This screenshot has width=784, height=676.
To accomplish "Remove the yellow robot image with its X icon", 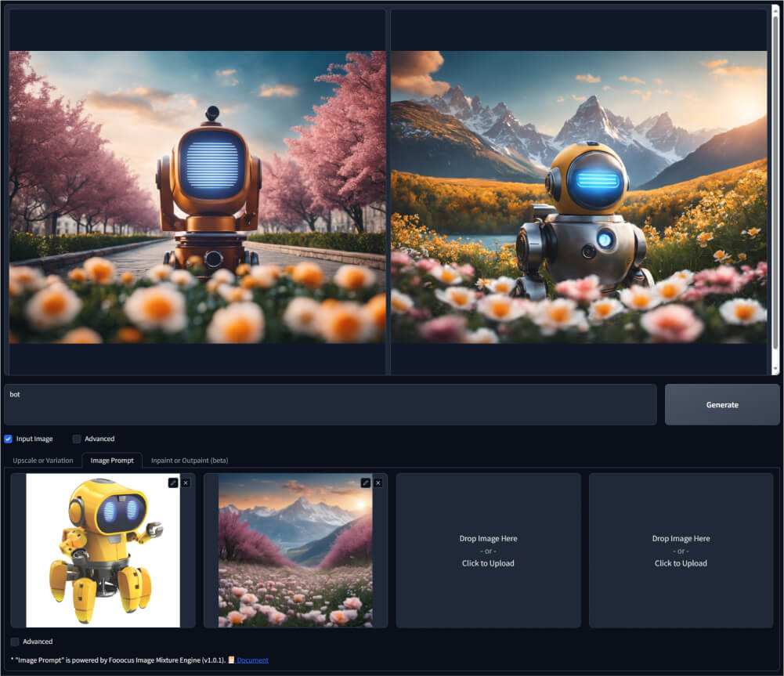I will tap(186, 483).
